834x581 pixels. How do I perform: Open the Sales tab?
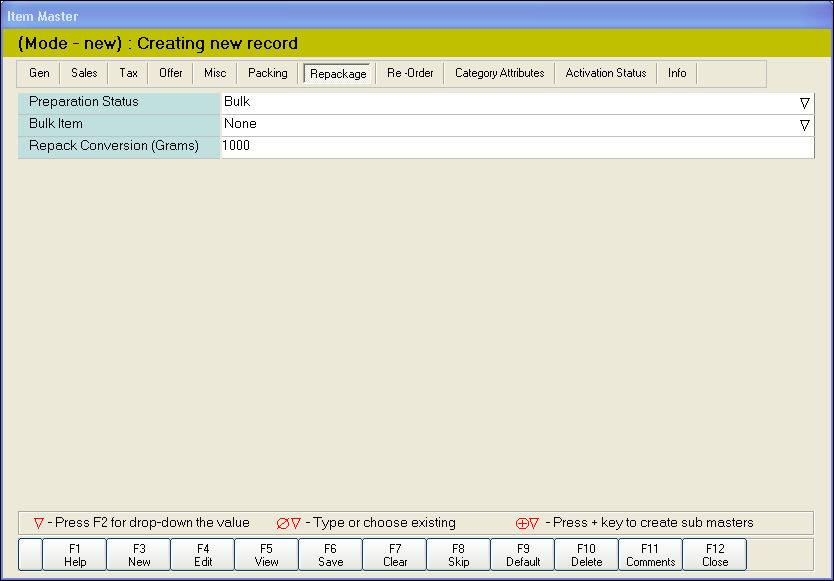pos(84,73)
